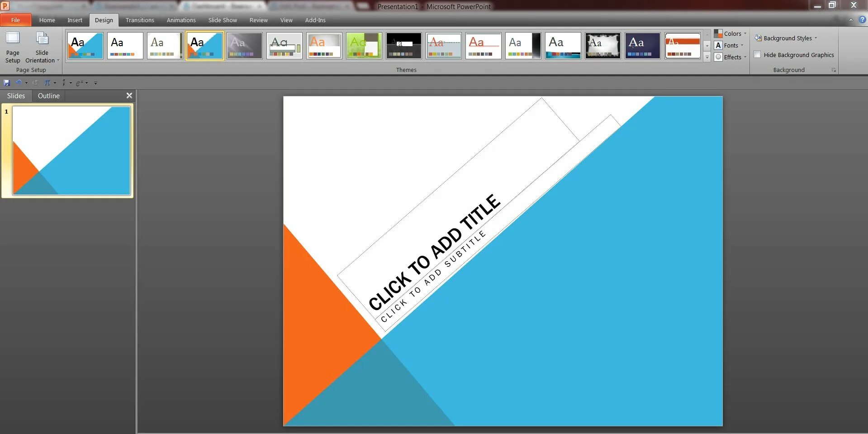Apply the red-orange banner theme
Image resolution: width=868 pixels, height=434 pixels.
tap(683, 46)
